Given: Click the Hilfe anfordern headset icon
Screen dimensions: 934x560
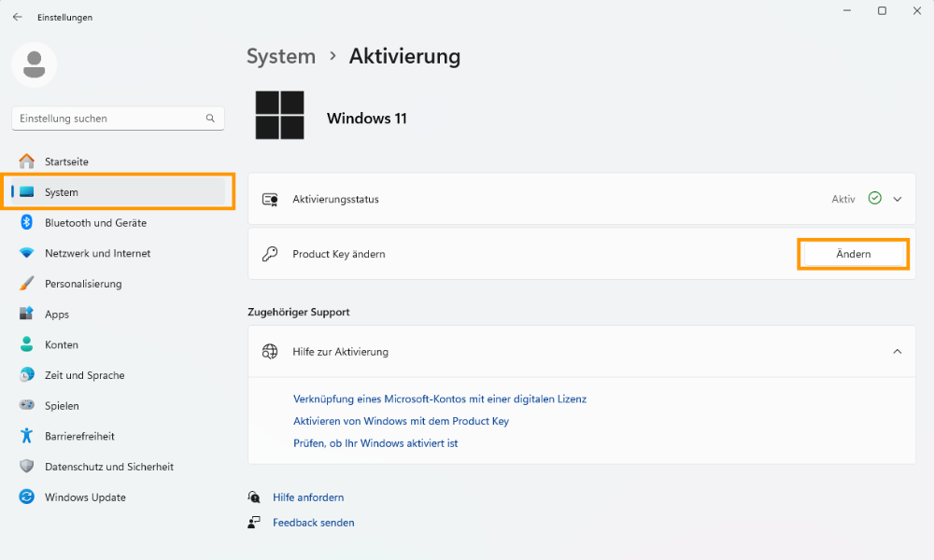Looking at the screenshot, I should (254, 497).
